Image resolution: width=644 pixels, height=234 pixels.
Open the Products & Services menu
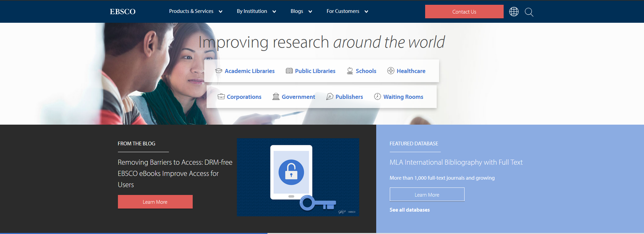[x=191, y=11]
